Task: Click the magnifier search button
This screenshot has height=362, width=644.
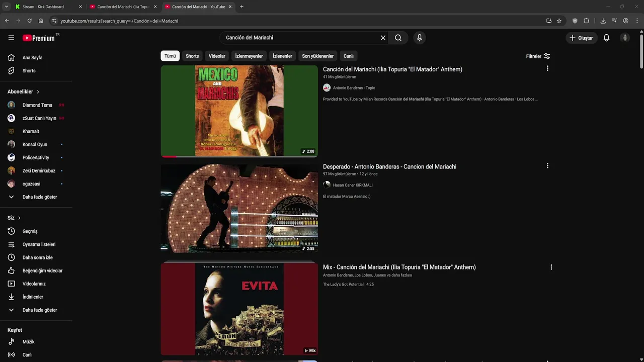Action: tap(398, 38)
